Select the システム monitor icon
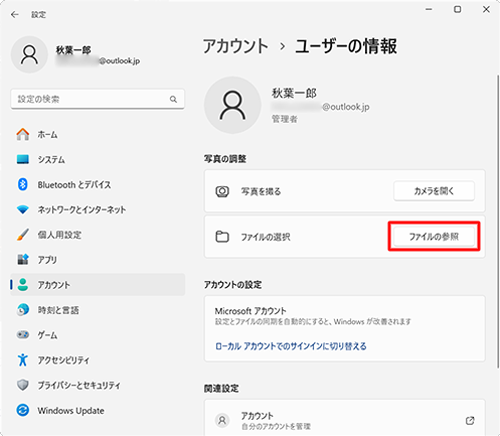500x436 pixels. (x=23, y=159)
